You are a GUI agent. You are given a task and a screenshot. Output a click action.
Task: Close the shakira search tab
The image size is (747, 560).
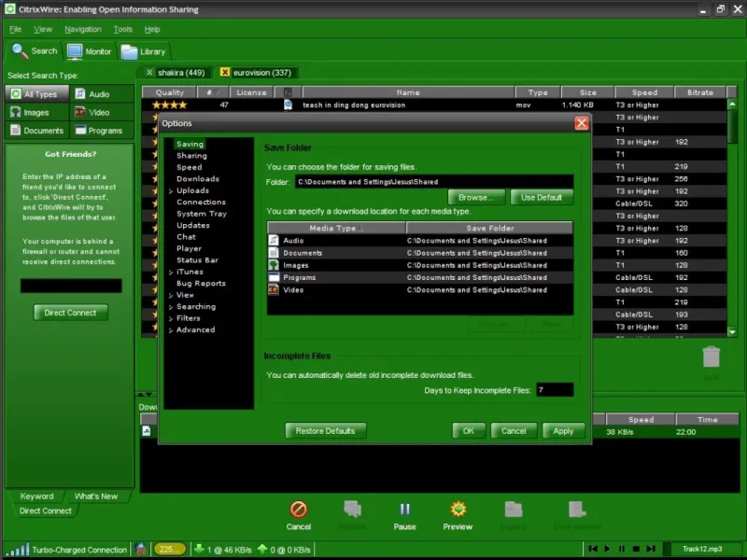pyautogui.click(x=149, y=73)
